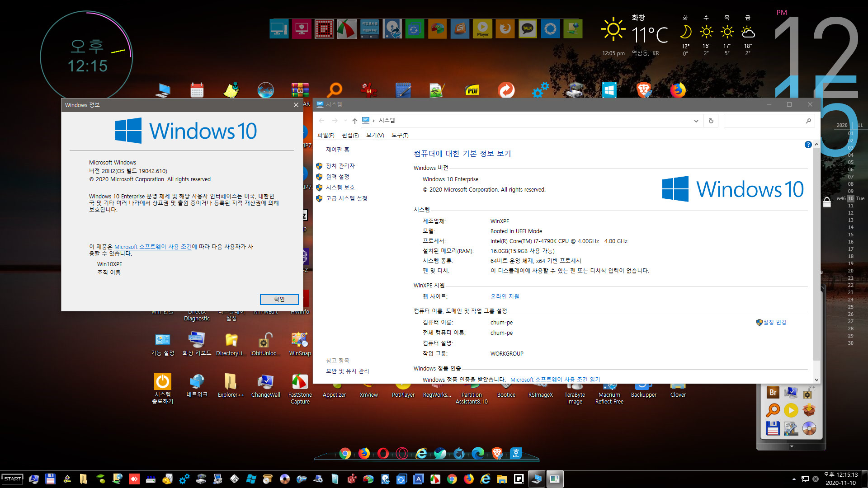
Task: Launch the green sync tile in the top dock
Action: click(x=415, y=29)
